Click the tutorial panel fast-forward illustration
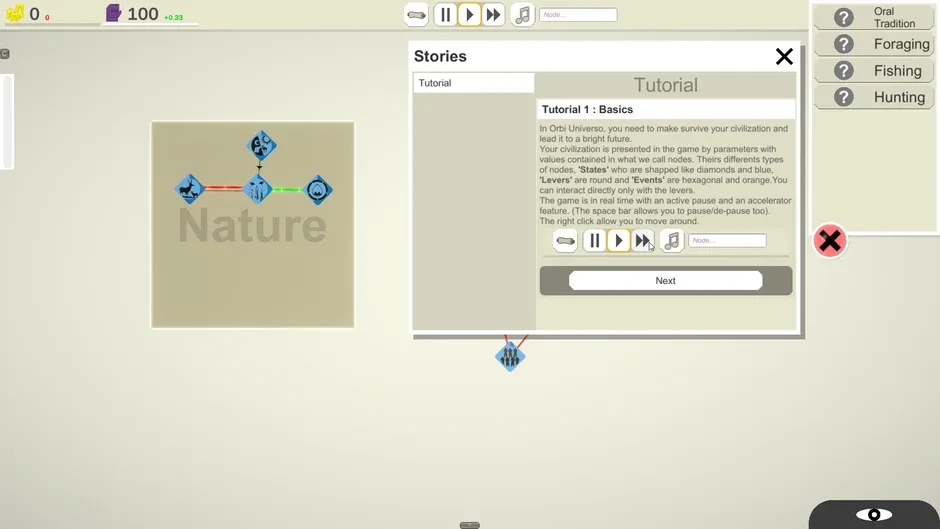940x529 pixels. pos(643,241)
